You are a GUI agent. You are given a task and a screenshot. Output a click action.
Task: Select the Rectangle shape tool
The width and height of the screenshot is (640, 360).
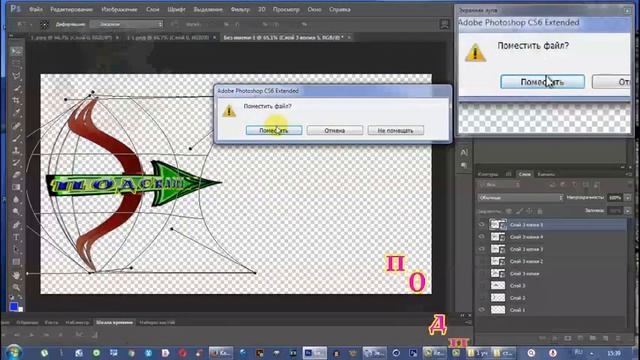[16, 262]
